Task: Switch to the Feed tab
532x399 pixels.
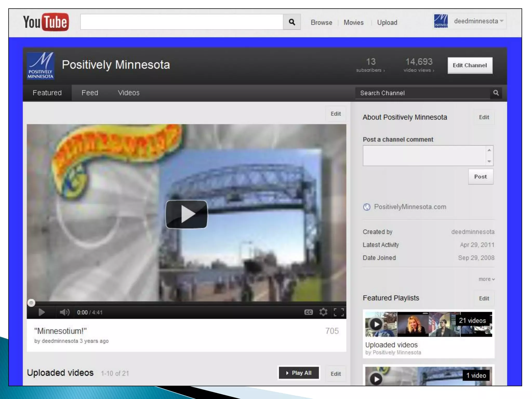Action: point(90,93)
